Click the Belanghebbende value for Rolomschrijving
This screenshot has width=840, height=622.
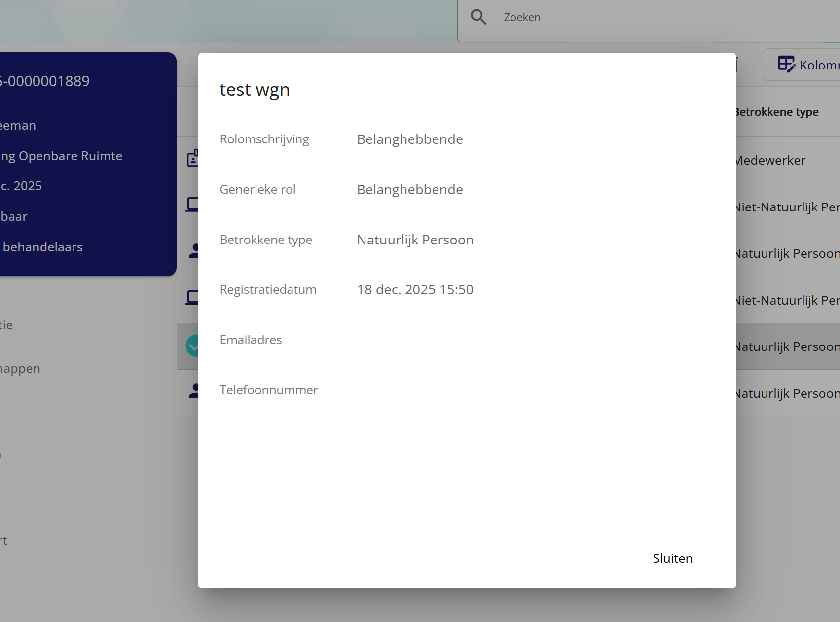point(409,139)
